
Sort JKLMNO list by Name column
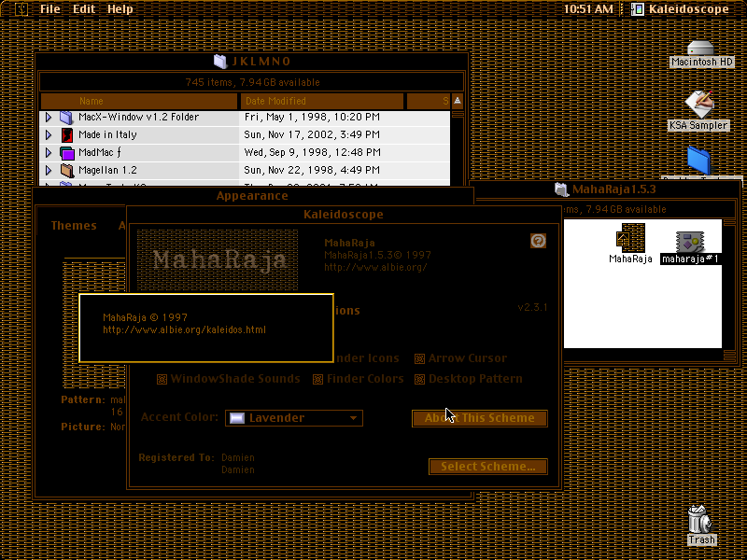[138, 101]
